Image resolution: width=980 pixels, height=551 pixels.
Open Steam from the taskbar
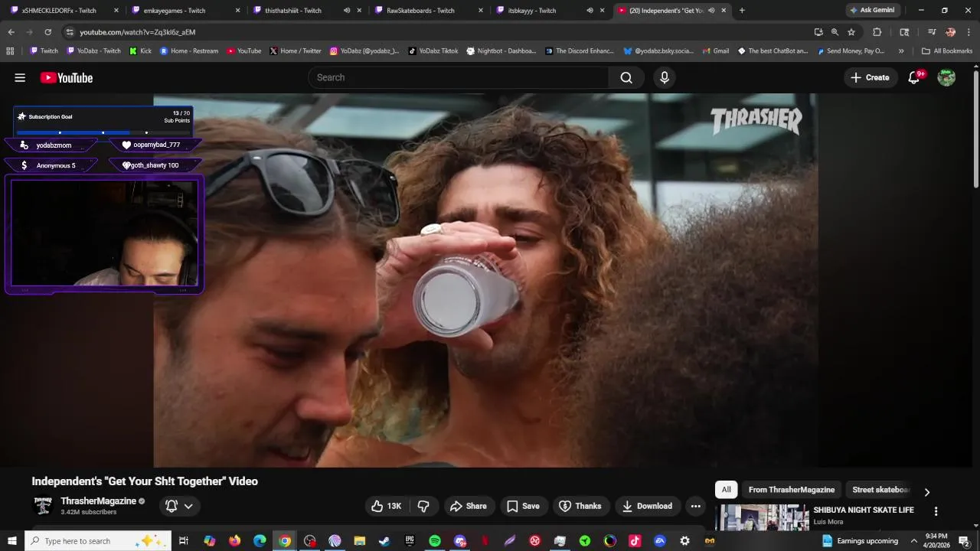(x=384, y=541)
